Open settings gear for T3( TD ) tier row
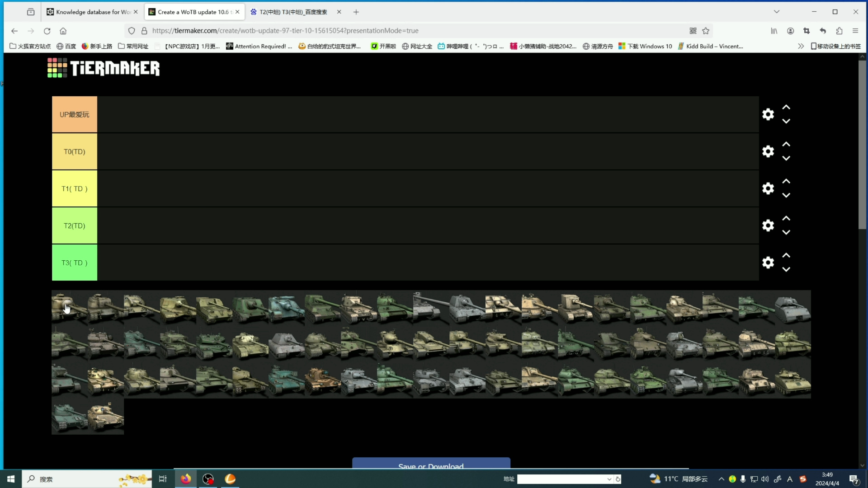 point(768,263)
